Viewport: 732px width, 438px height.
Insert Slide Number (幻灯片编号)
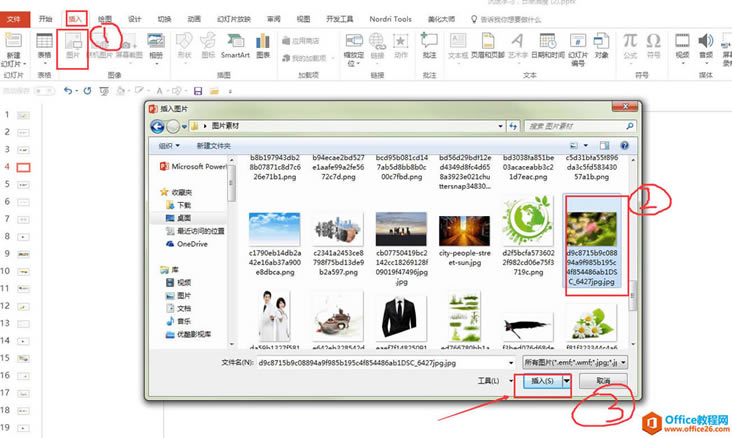point(577,49)
